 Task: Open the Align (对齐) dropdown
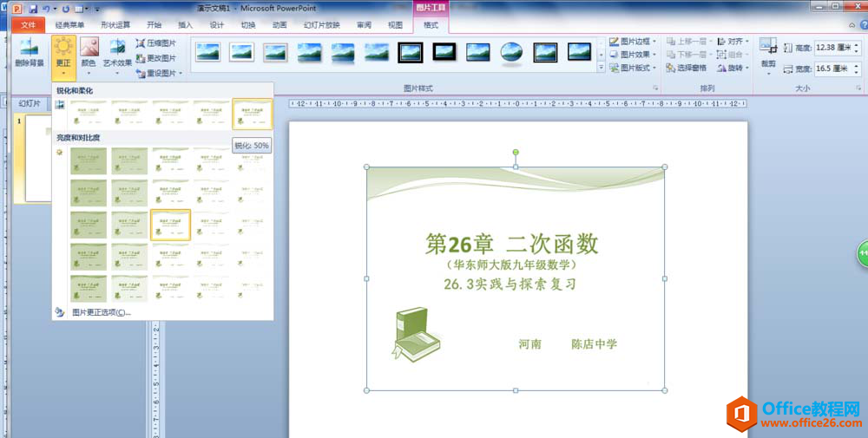point(733,42)
